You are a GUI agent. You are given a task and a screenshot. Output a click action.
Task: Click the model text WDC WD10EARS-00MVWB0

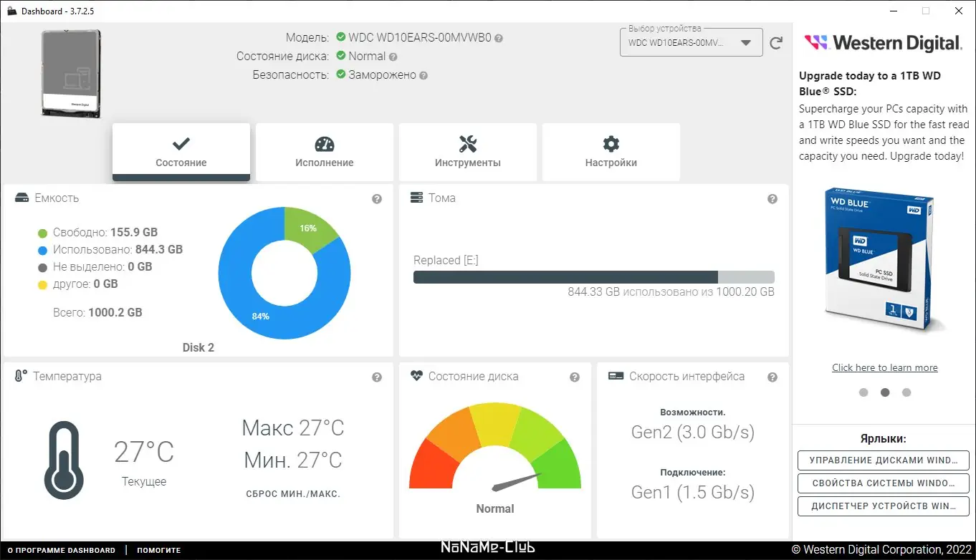pos(420,38)
